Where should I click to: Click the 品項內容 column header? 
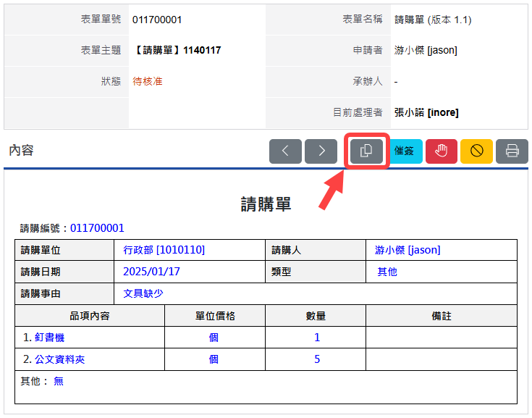(x=90, y=316)
